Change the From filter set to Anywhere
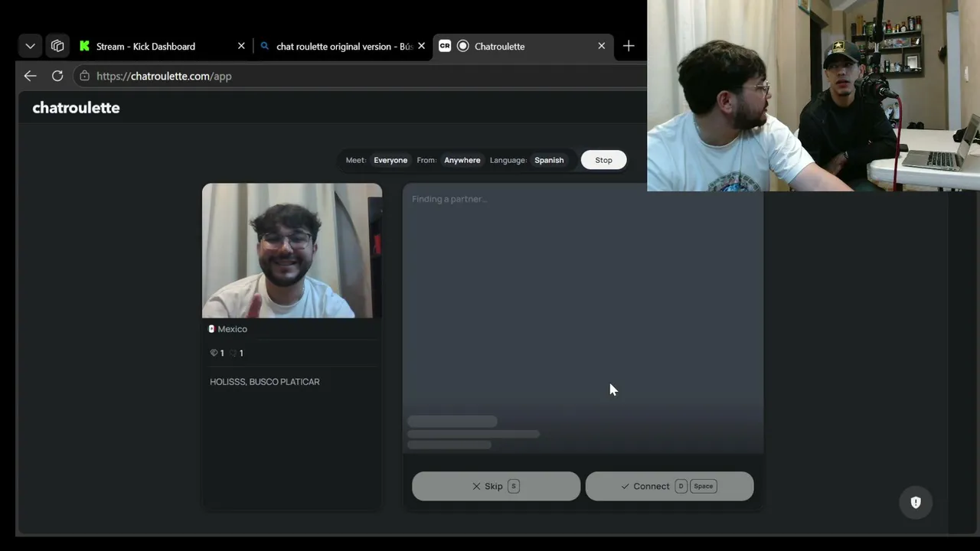Image resolution: width=980 pixels, height=551 pixels. click(x=462, y=160)
